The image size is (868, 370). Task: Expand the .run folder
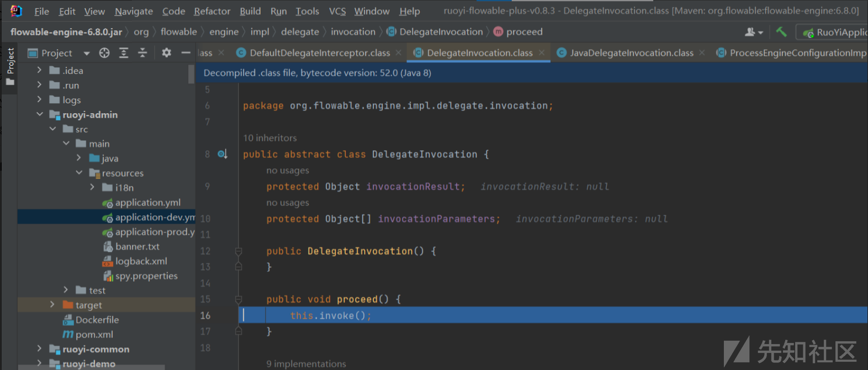pos(39,84)
